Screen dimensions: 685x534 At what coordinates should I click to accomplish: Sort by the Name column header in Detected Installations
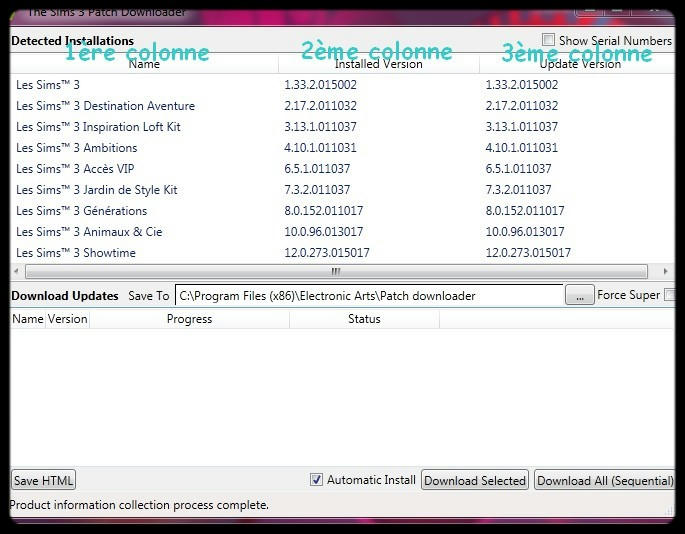coord(144,64)
